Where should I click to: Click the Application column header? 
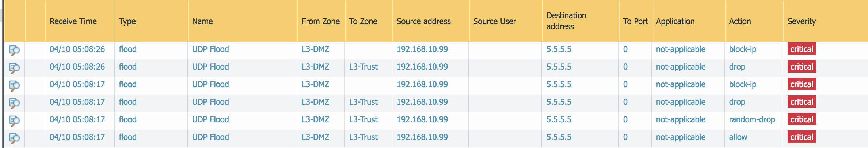point(675,21)
